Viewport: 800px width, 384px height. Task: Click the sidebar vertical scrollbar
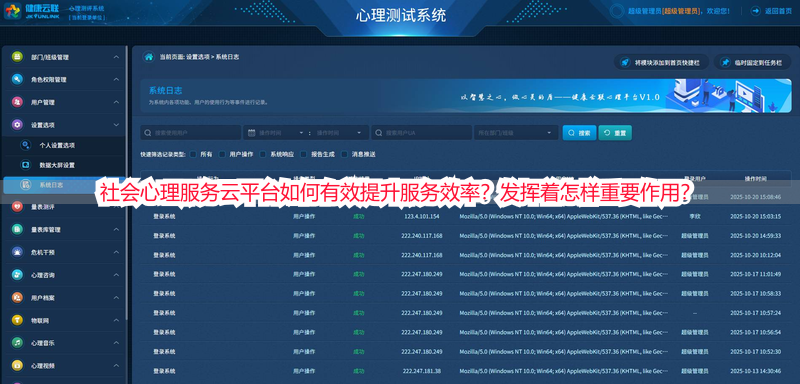127,184
